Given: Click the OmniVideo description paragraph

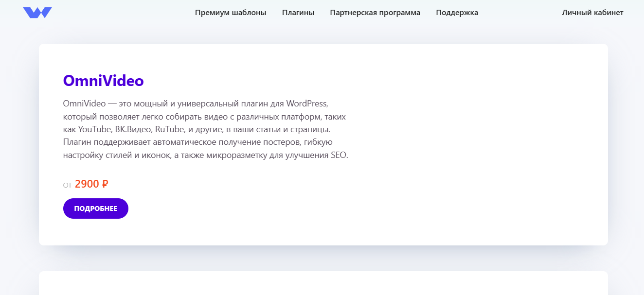Looking at the screenshot, I should [x=206, y=130].
